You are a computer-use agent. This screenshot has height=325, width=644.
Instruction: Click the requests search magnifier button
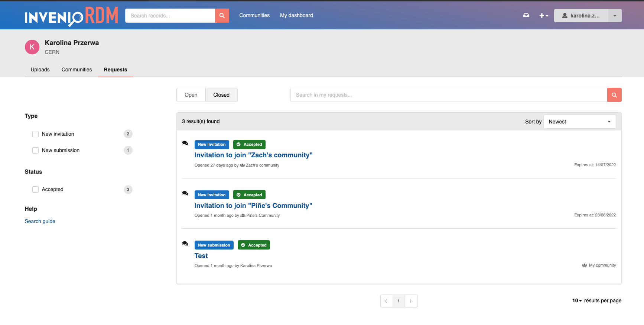tap(614, 95)
